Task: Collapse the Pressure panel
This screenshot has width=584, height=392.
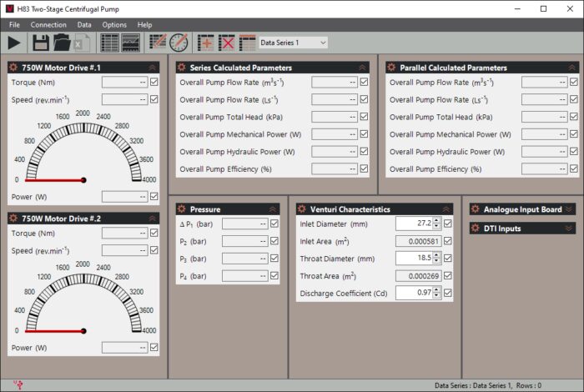Action: (272, 209)
